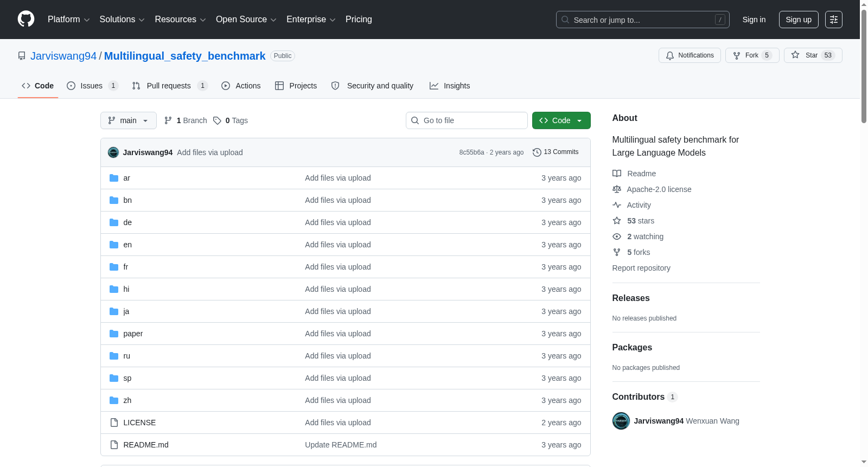The height and width of the screenshot is (467, 868).
Task: Click the de folder icon
Action: point(114,222)
